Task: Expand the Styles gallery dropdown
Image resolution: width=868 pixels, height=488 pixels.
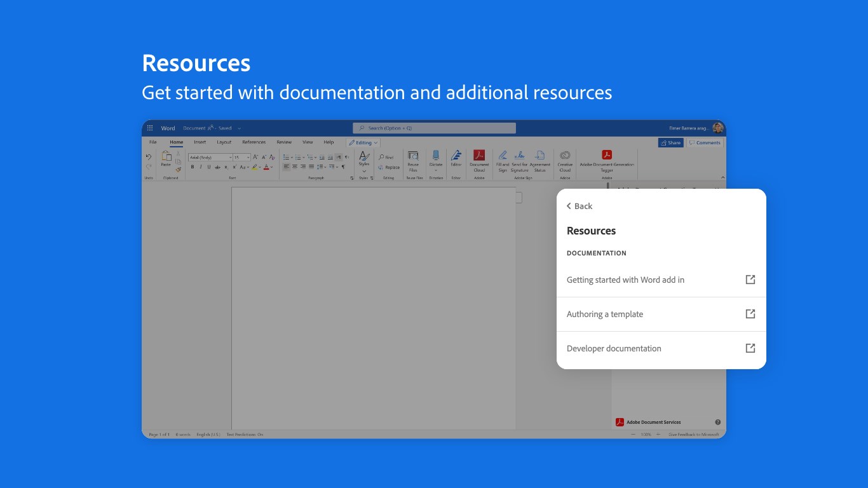Action: click(x=364, y=171)
